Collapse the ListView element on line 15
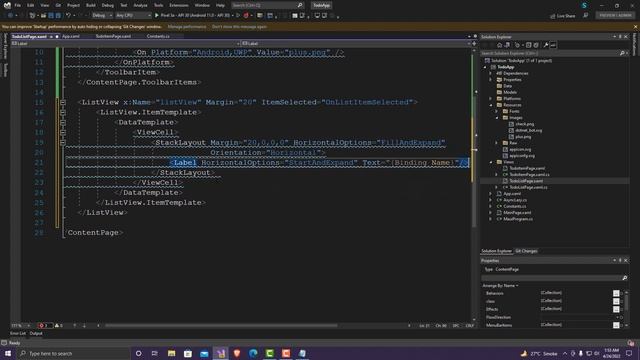 coord(63,102)
